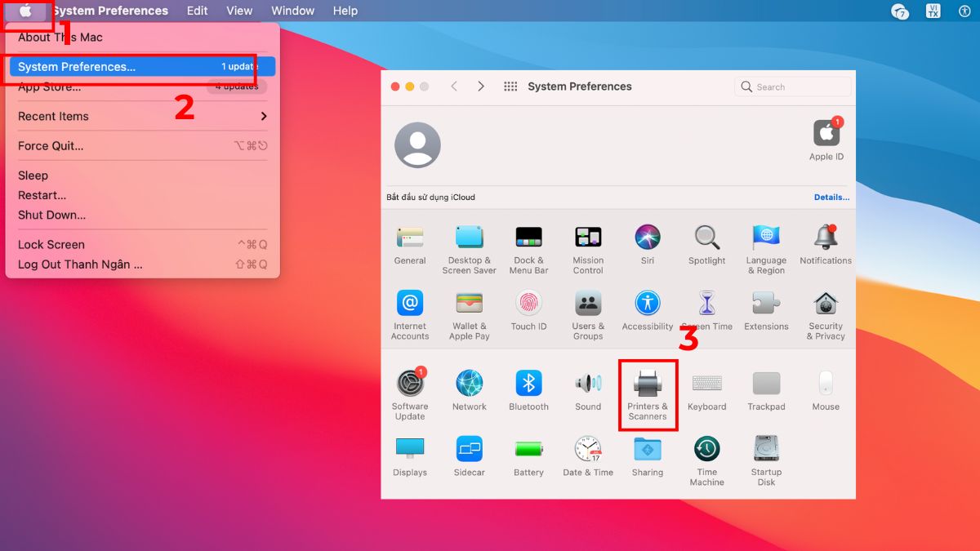The width and height of the screenshot is (980, 551).
Task: Click the chat bubble menu bar icon
Action: [x=900, y=11]
